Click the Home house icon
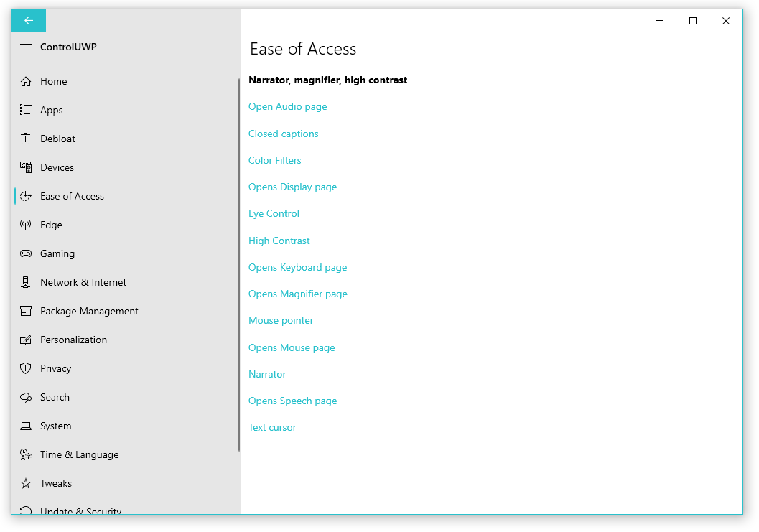Viewport: 759px width, 532px height. pyautogui.click(x=26, y=81)
